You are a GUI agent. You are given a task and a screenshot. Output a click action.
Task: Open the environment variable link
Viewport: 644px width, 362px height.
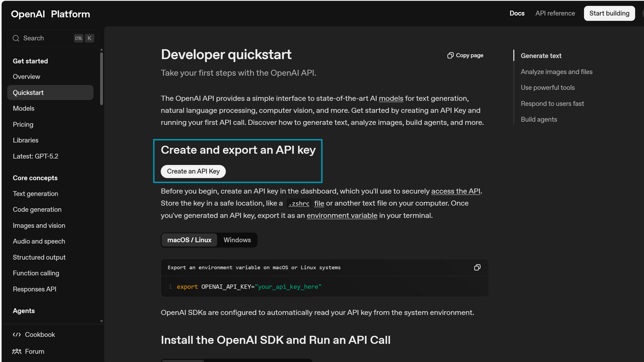click(x=342, y=215)
